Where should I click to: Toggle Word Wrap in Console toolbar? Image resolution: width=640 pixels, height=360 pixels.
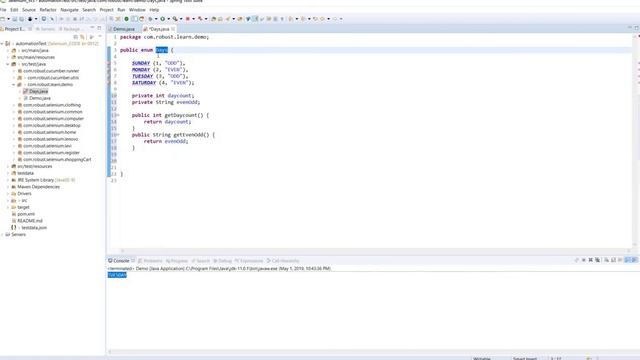[620, 260]
